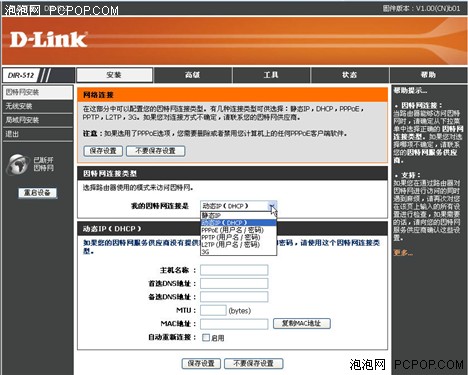The width and height of the screenshot is (468, 375).
Task: Click the DIR-512 model label
Action: pyautogui.click(x=21, y=75)
